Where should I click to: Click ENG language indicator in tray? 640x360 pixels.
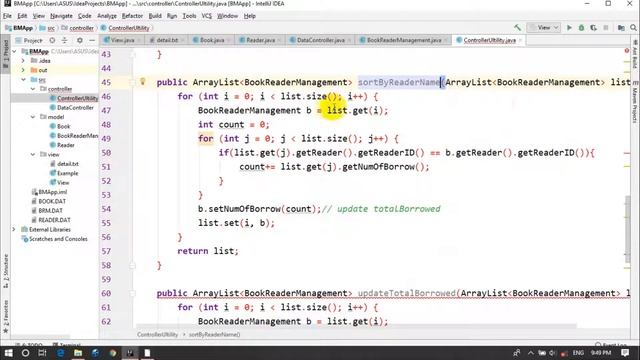pyautogui.click(x=578, y=353)
